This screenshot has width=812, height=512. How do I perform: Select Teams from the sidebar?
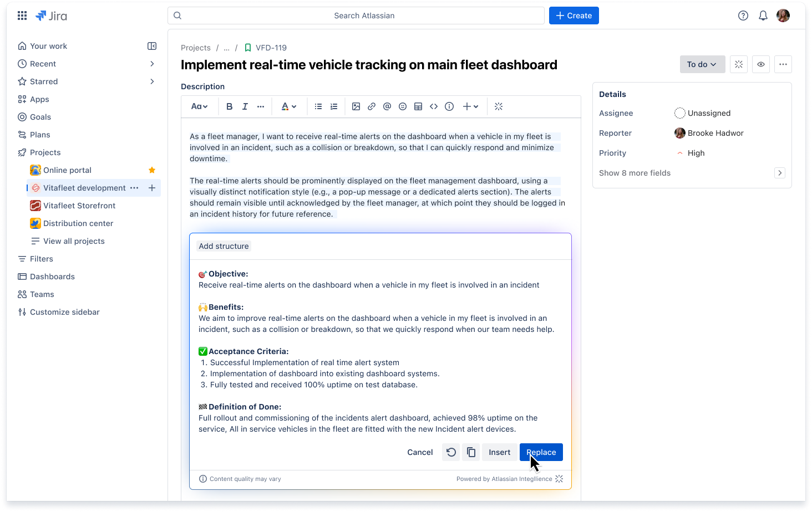coord(42,294)
